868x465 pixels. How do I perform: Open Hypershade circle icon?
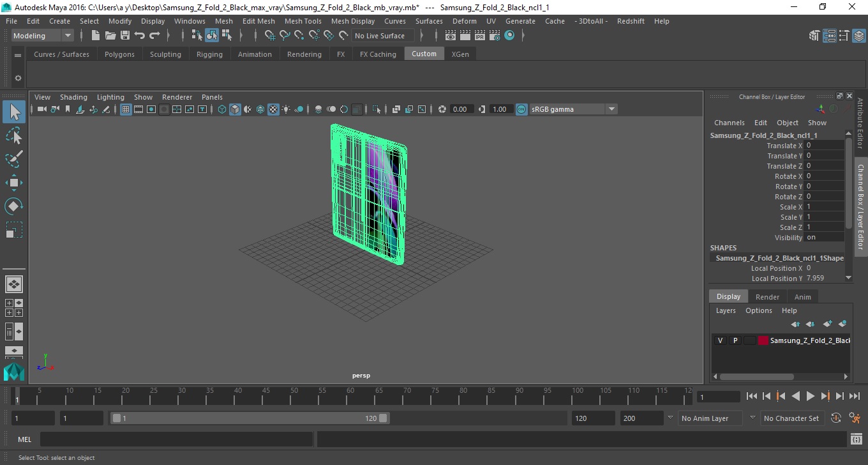pyautogui.click(x=509, y=36)
